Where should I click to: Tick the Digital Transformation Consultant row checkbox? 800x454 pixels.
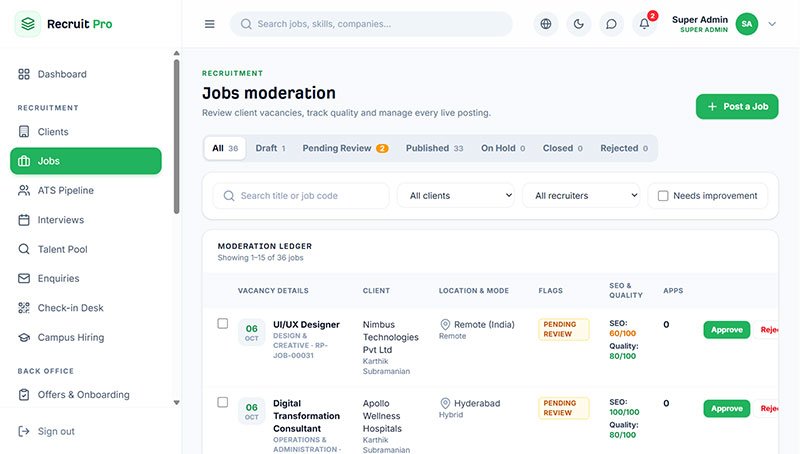click(222, 402)
